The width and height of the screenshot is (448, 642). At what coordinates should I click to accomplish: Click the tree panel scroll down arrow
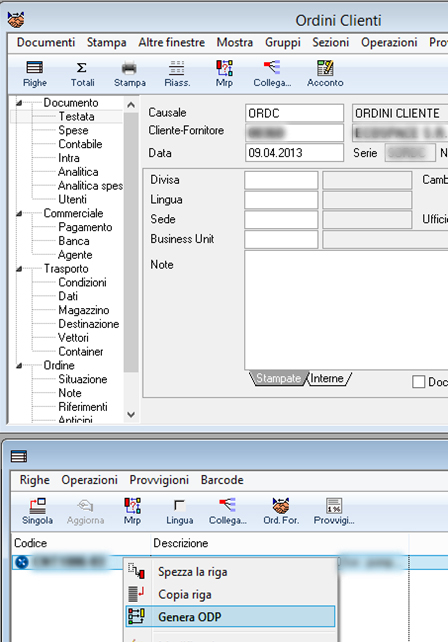[x=131, y=414]
